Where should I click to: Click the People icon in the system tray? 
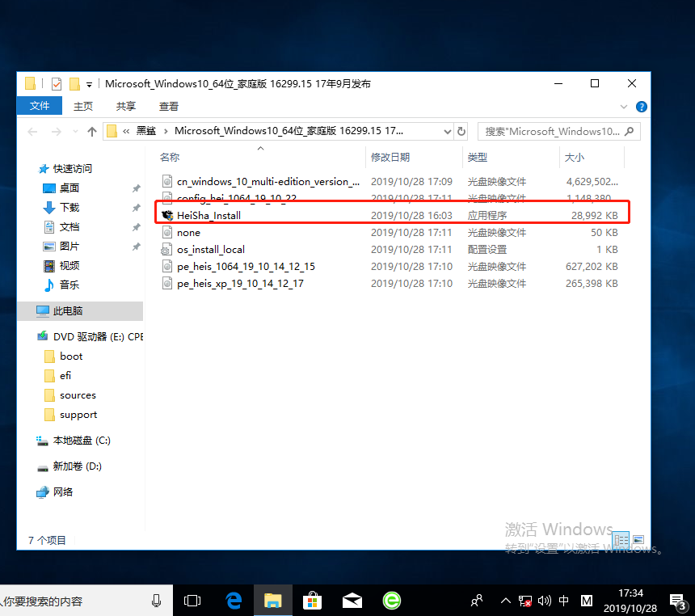(x=476, y=601)
